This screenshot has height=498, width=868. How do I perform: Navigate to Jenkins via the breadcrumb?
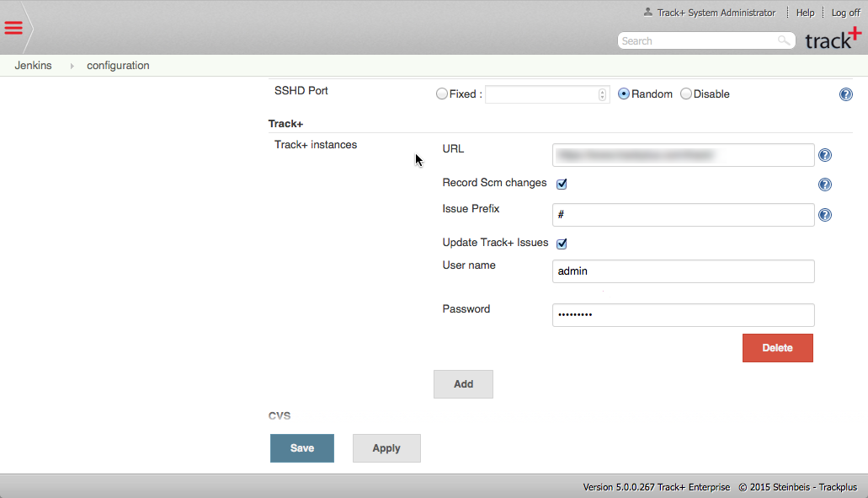33,64
